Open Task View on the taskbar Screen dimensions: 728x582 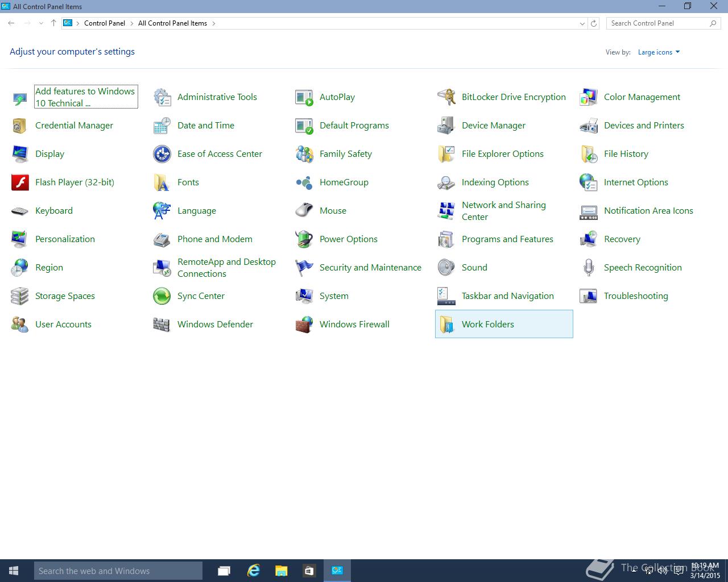click(224, 571)
